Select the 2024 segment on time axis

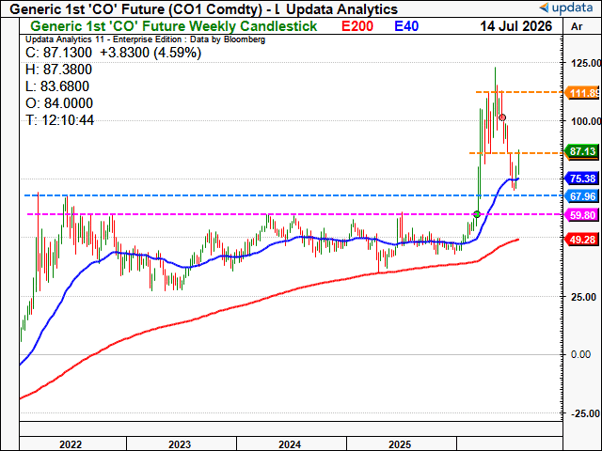click(x=291, y=443)
